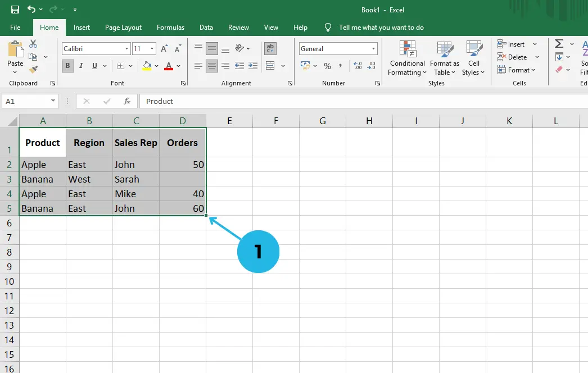
Task: Click the Increase Font Size icon
Action: point(164,49)
